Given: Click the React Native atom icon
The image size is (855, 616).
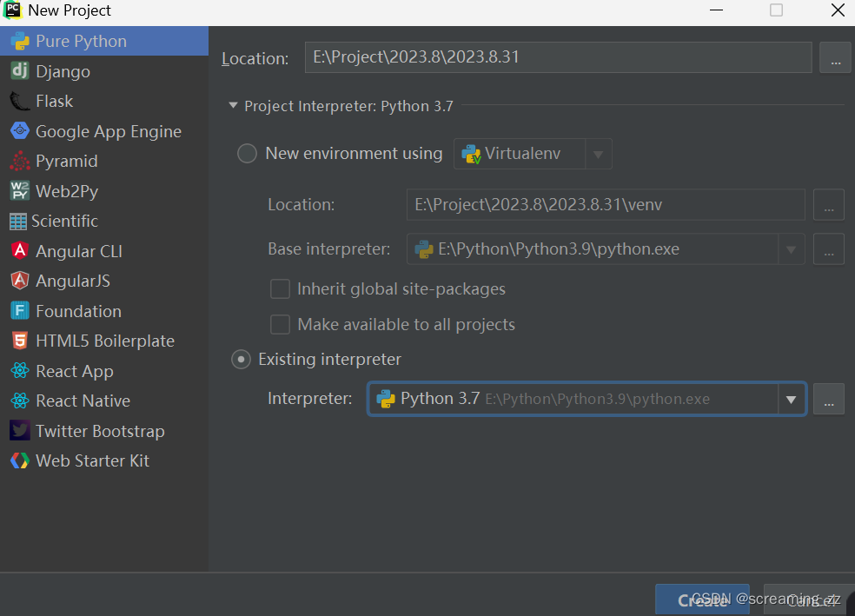Looking at the screenshot, I should click(x=20, y=401).
